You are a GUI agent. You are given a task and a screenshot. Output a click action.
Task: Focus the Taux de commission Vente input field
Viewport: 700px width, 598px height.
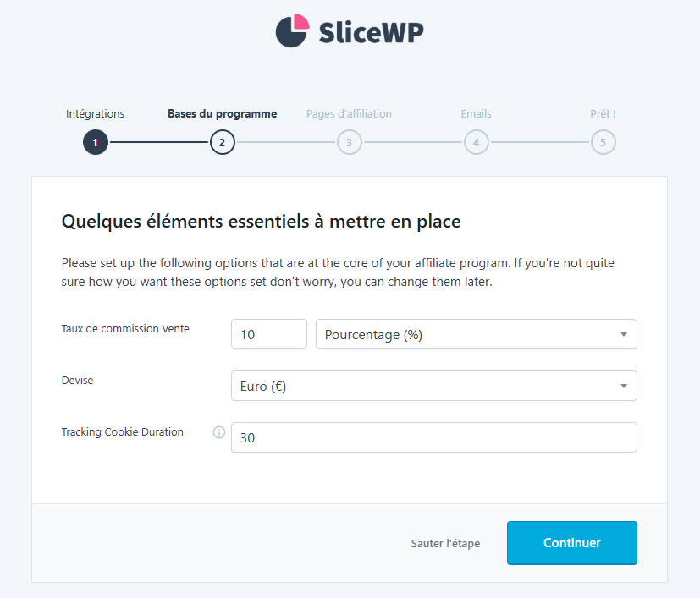point(268,334)
